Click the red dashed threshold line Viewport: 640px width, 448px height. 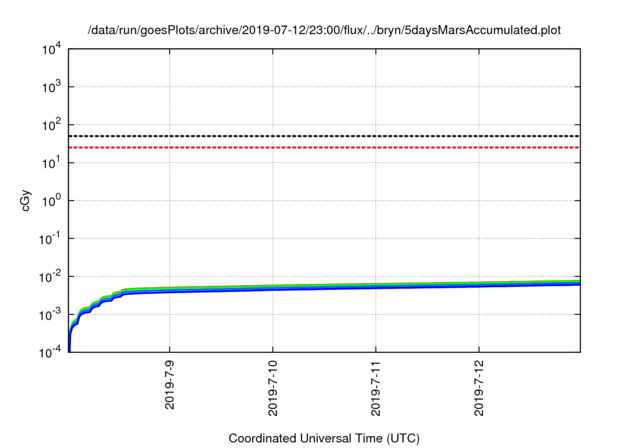324,147
